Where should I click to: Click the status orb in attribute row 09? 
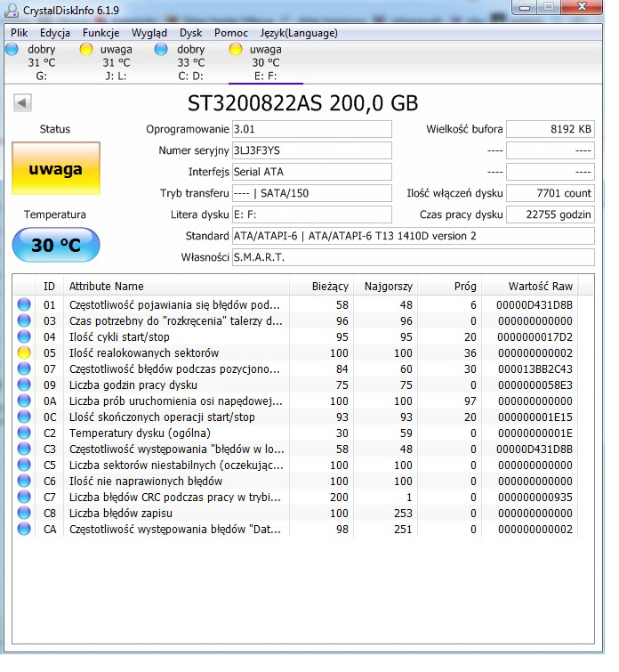[24, 385]
